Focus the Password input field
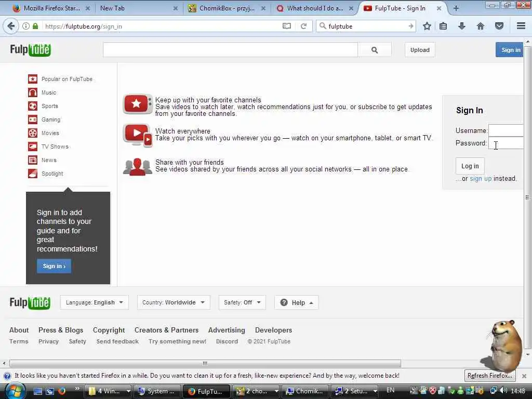 tap(506, 143)
